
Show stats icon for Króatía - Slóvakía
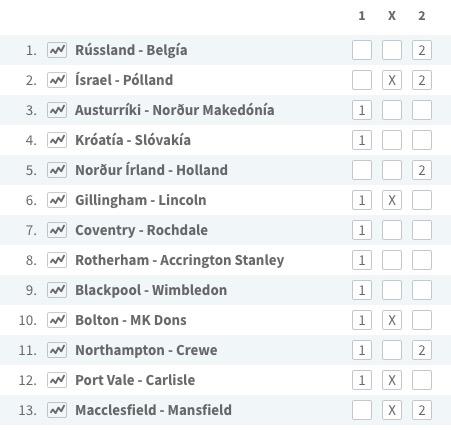tap(57, 140)
